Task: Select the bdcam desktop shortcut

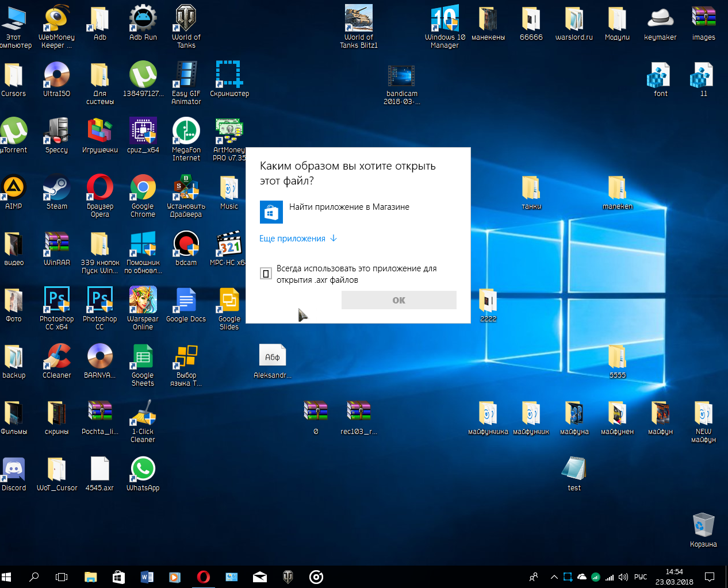Action: coord(186,248)
